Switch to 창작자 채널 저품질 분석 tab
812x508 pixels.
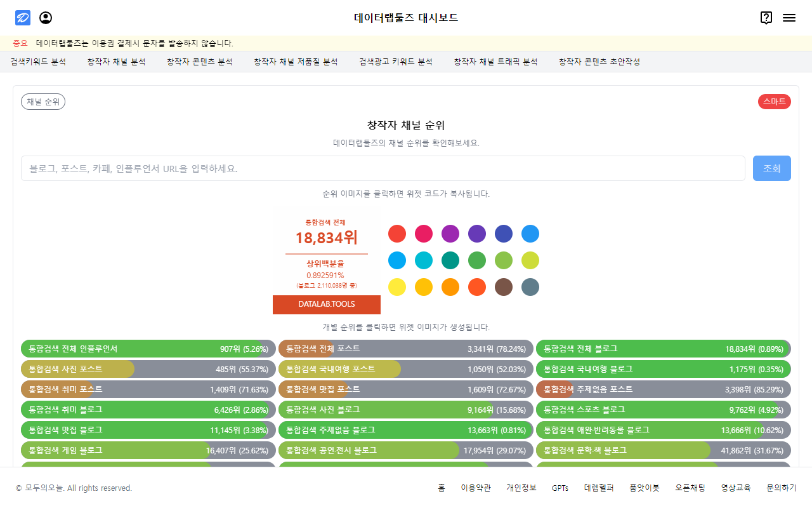[295, 61]
